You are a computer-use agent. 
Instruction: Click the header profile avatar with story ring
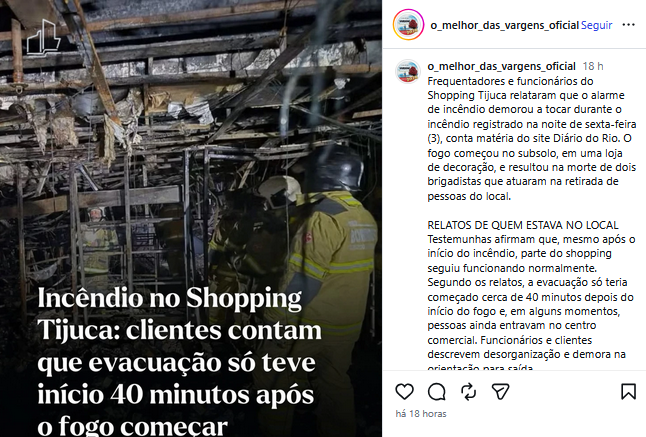tap(408, 25)
